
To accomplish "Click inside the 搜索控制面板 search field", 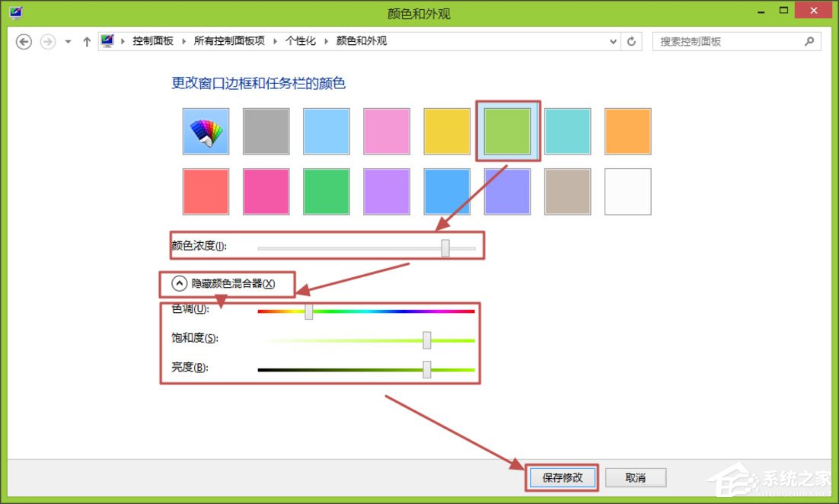I will coord(723,40).
